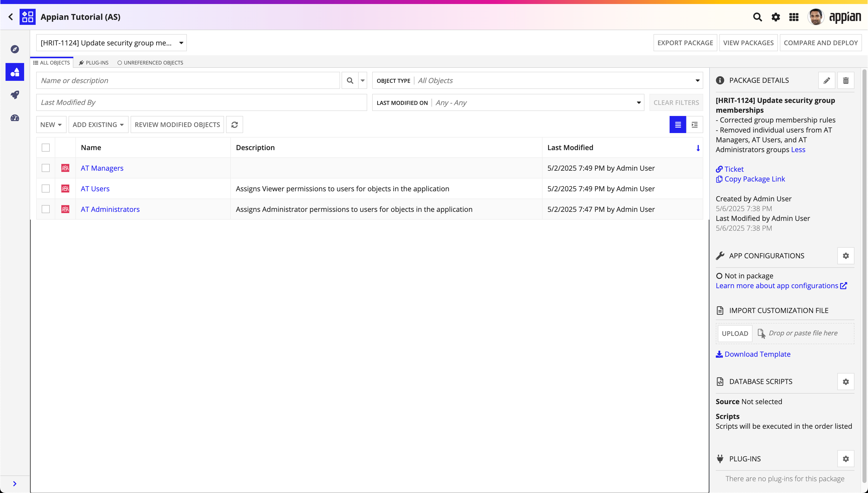Click the VIEW PACKAGES button
Viewport: 868px width, 493px height.
tap(748, 43)
